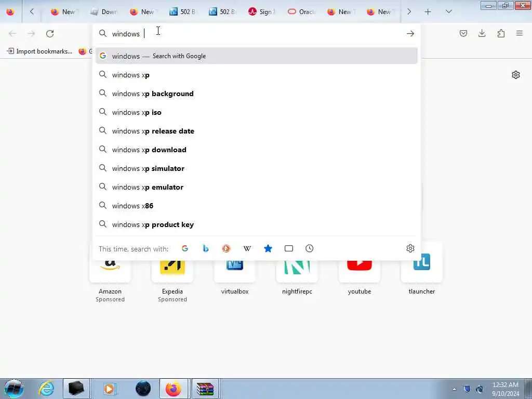Open the Downloads panel
The width and height of the screenshot is (532, 399).
point(482,33)
